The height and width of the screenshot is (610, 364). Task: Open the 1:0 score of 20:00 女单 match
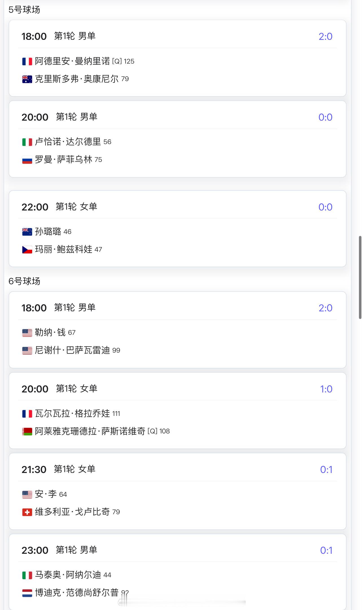coord(326,389)
